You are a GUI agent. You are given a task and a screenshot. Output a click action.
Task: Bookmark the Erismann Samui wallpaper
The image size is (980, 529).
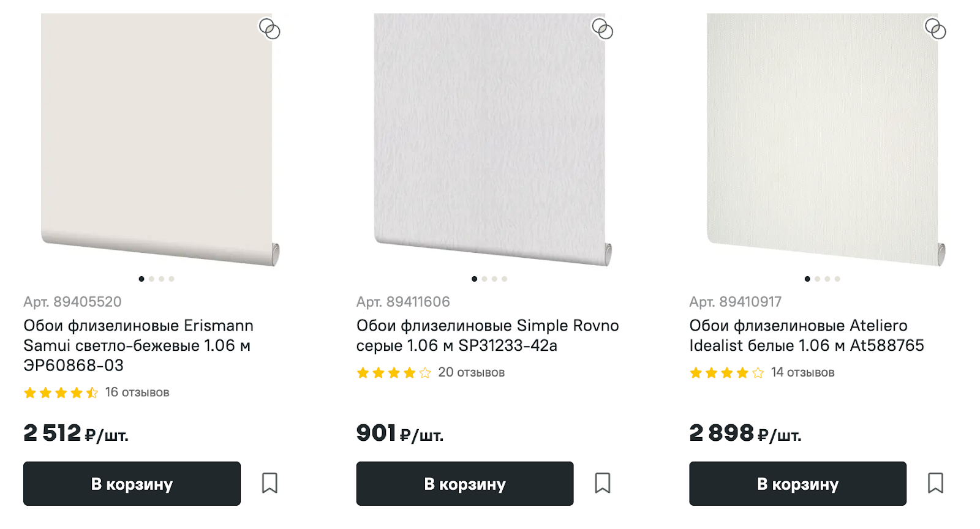point(269,483)
